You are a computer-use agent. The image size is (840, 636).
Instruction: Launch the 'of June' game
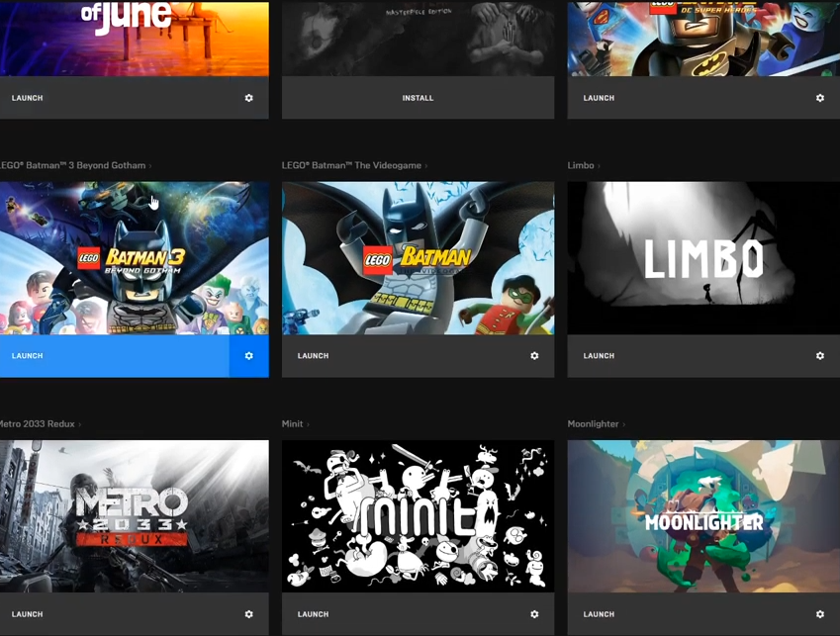28,98
